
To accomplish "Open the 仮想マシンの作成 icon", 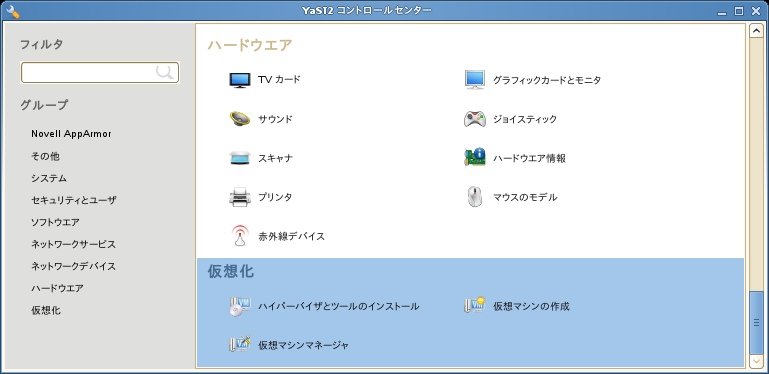I will (x=475, y=305).
